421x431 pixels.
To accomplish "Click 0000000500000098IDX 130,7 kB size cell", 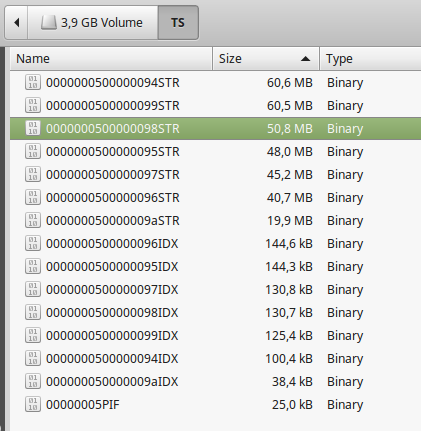I will click(x=289, y=312).
